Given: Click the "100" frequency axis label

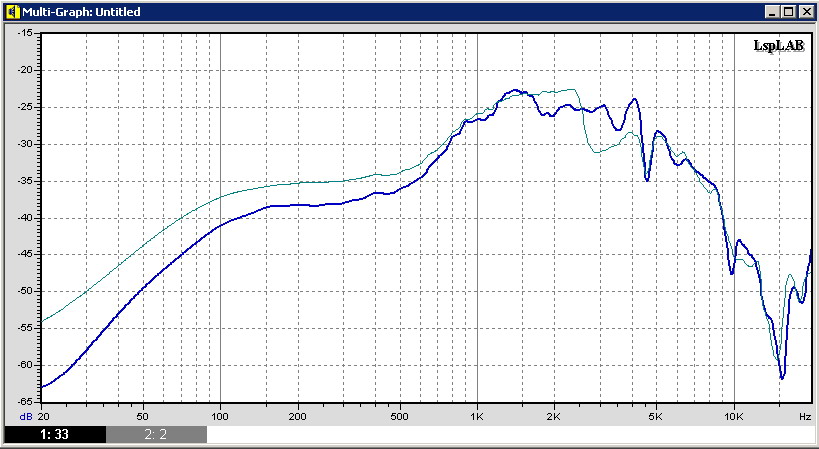Looking at the screenshot, I should [220, 416].
